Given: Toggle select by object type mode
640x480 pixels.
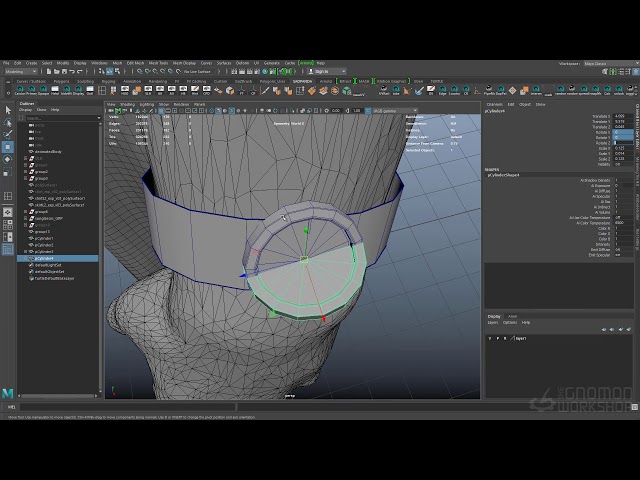Looking at the screenshot, I should click(110, 71).
